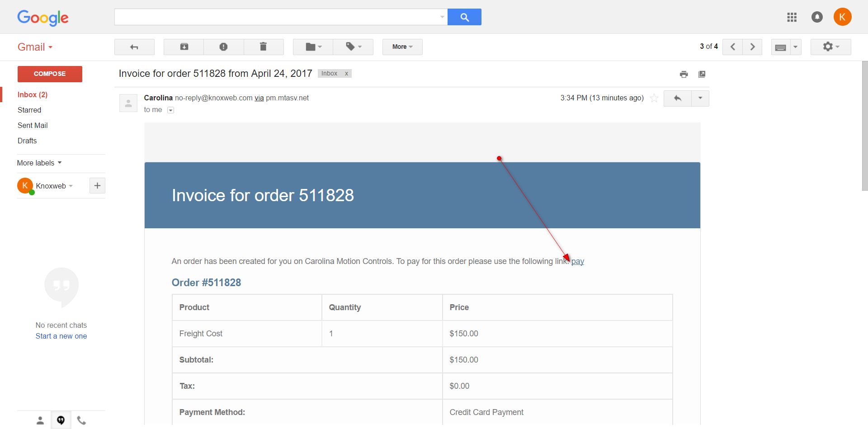Click the Quantity column header
Image resolution: width=868 pixels, height=429 pixels.
click(x=382, y=307)
